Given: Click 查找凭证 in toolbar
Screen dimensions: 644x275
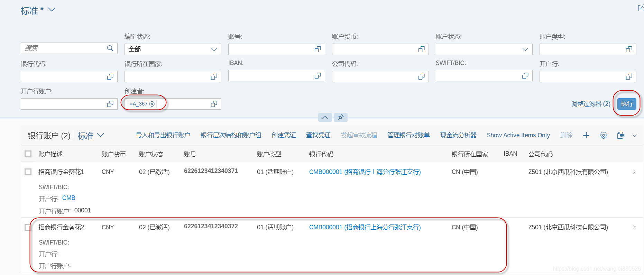Looking at the screenshot, I should tap(318, 135).
